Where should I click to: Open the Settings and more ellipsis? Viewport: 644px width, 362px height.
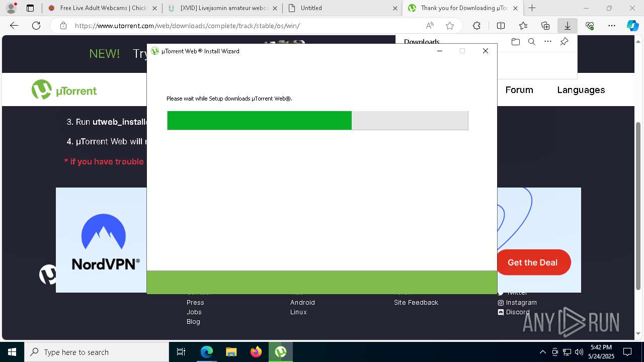click(x=612, y=26)
